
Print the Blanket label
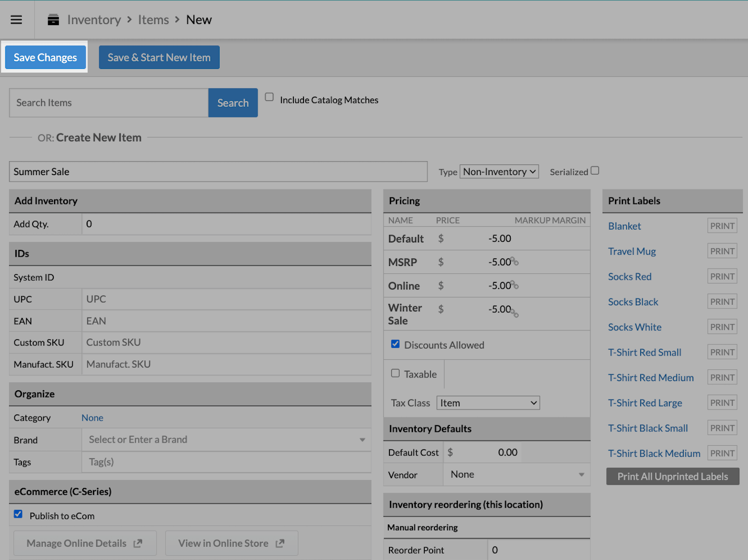(722, 226)
